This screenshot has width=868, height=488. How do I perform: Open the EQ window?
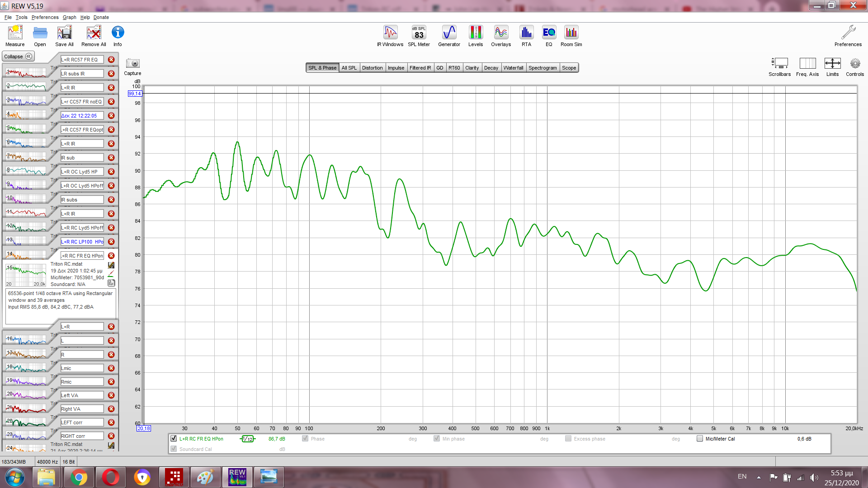pos(549,36)
